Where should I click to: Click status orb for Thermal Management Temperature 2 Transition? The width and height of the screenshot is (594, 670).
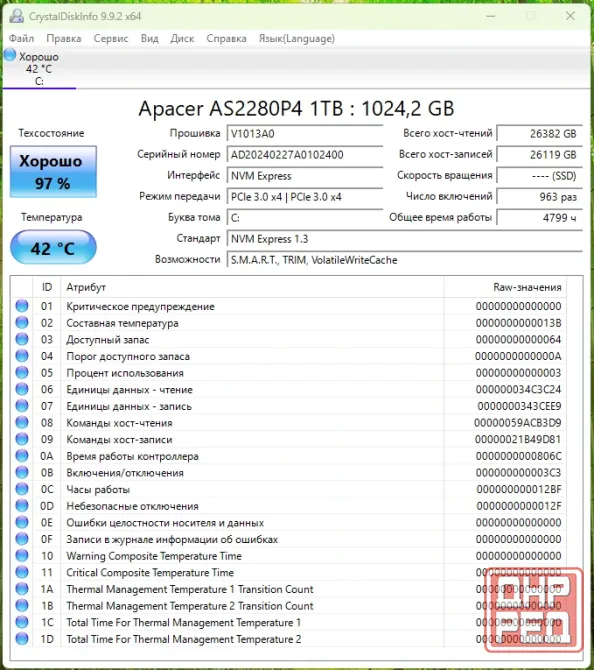point(22,605)
